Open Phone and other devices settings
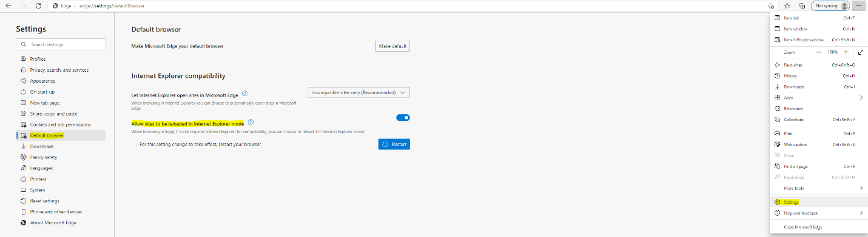This screenshot has height=237, width=868. pyautogui.click(x=61, y=212)
